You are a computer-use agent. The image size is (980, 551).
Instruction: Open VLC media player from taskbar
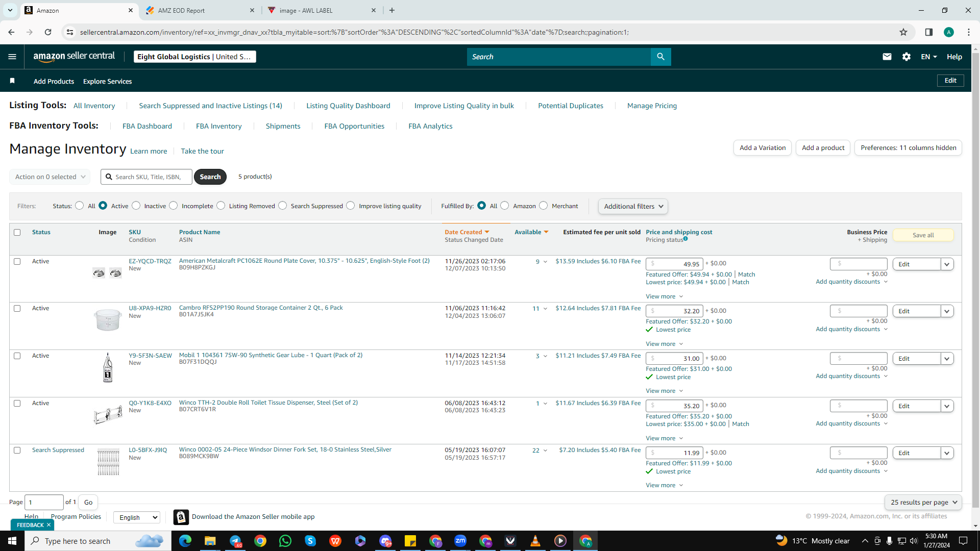tap(535, 541)
